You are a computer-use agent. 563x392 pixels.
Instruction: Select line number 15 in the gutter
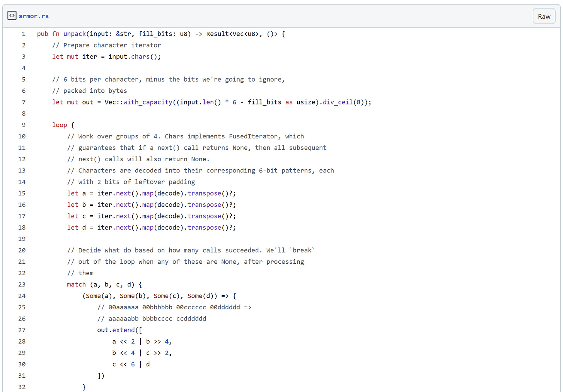22,194
